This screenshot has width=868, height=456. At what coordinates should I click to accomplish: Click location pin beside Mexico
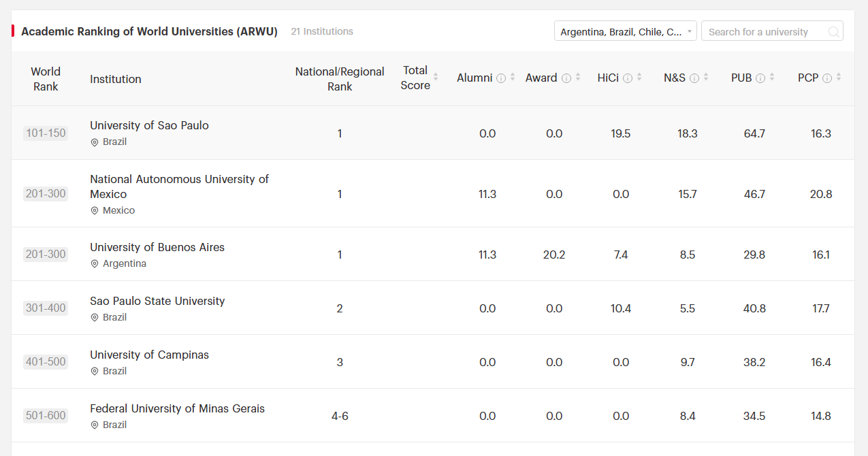pyautogui.click(x=95, y=211)
